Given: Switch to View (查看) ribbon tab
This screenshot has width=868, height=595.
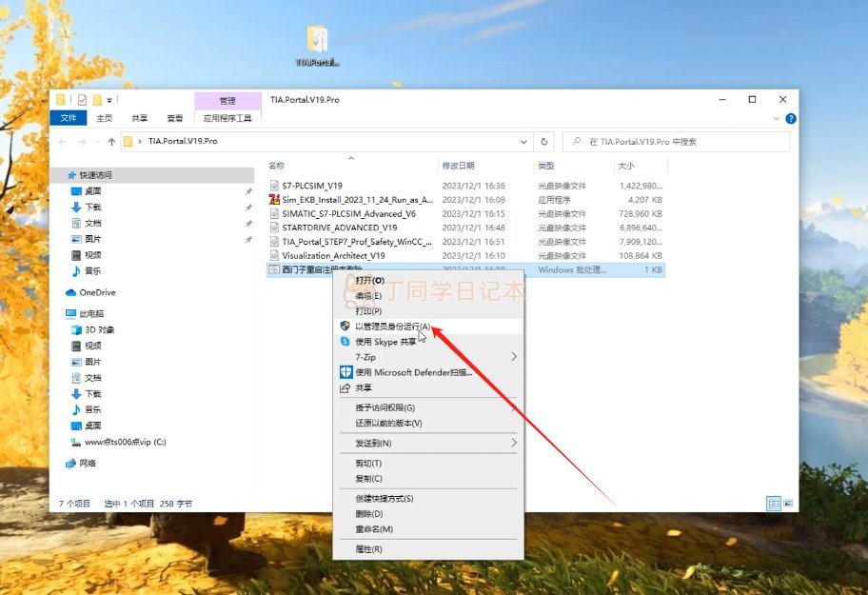Looking at the screenshot, I should pyautogui.click(x=175, y=118).
